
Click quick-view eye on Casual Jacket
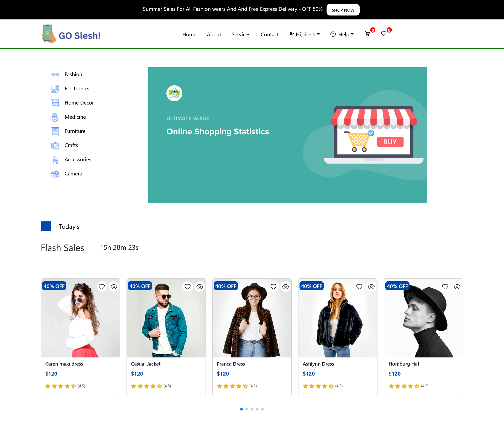click(200, 287)
